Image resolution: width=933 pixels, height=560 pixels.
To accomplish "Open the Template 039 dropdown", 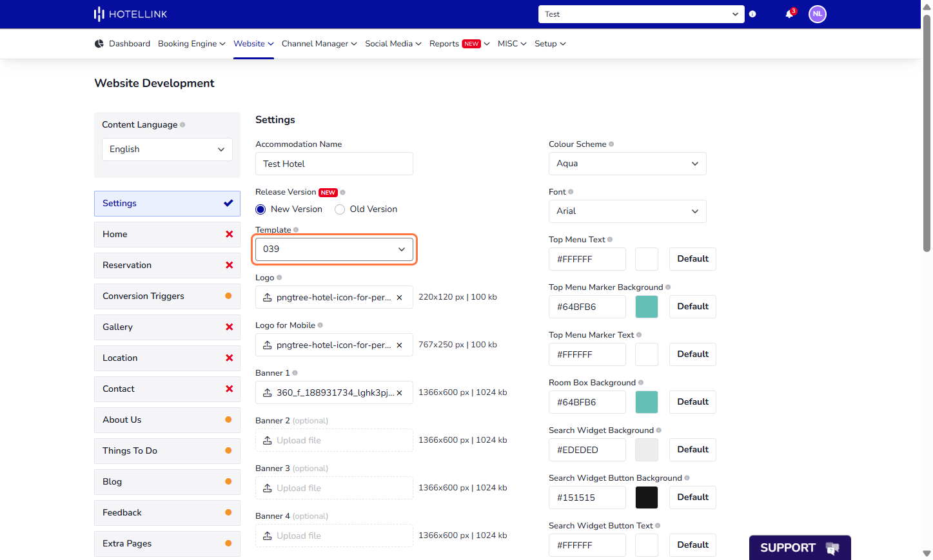I will click(334, 249).
